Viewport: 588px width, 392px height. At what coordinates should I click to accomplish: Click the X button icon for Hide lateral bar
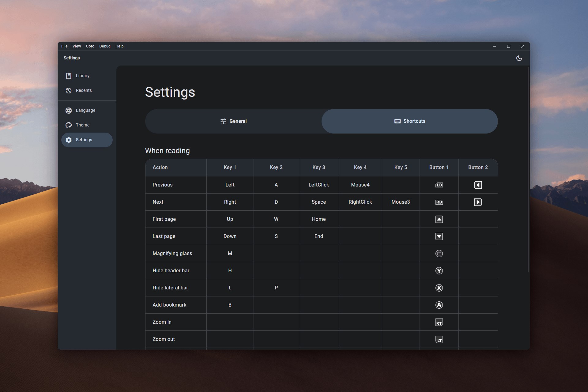click(439, 288)
